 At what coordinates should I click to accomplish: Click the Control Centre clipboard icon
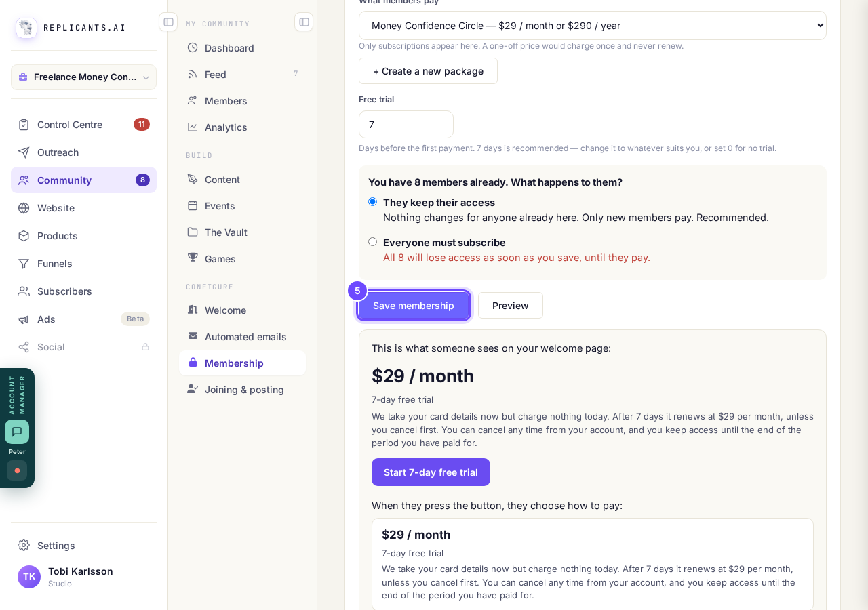(24, 125)
